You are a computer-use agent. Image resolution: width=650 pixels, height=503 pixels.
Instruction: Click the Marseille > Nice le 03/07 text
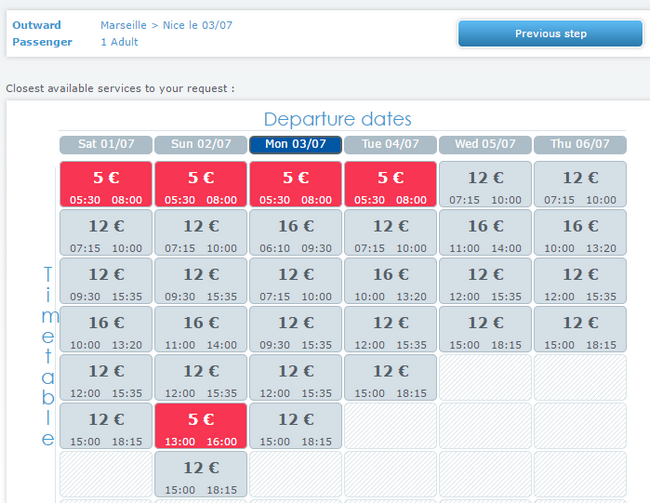pyautogui.click(x=166, y=25)
